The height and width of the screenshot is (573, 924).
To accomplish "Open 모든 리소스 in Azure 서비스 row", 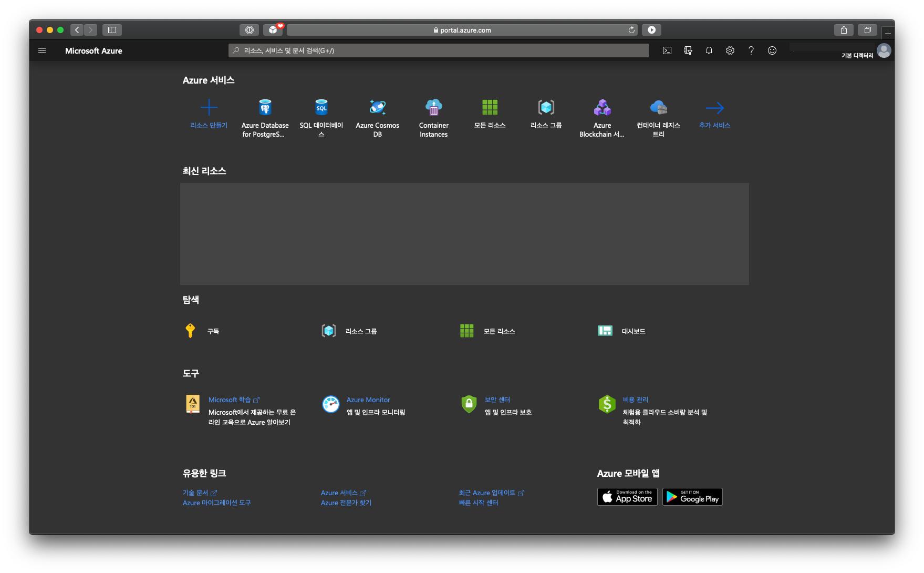I will point(490,107).
